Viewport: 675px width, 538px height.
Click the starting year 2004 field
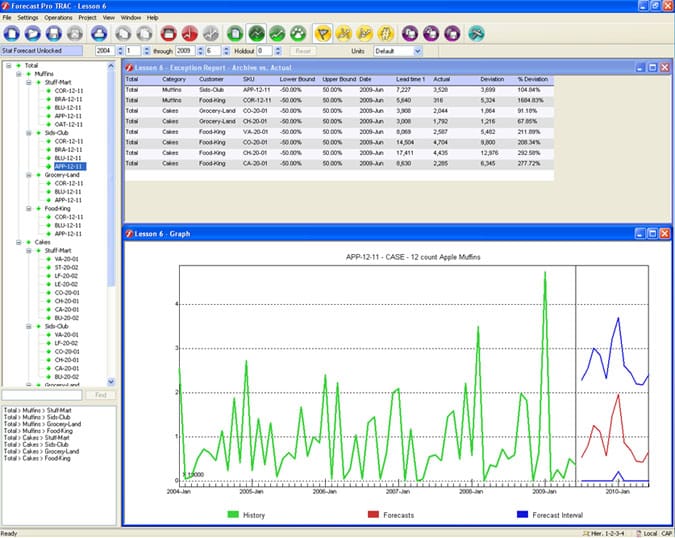(x=105, y=51)
